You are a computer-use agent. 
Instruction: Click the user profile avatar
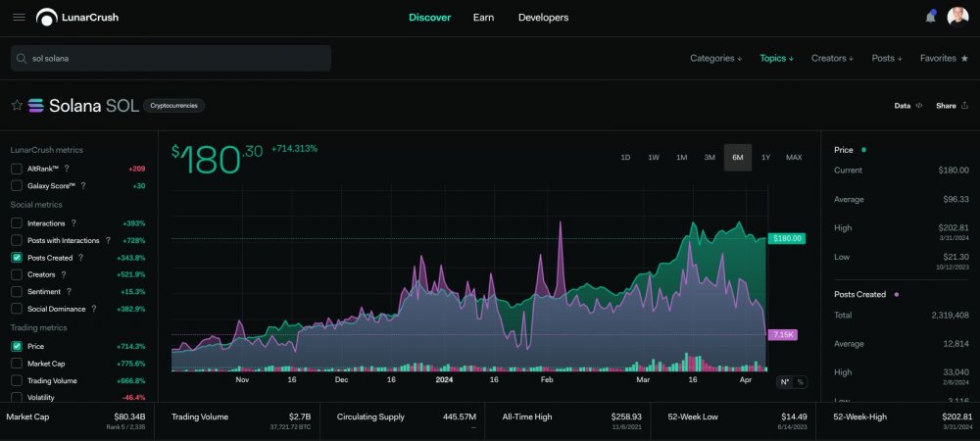(957, 17)
